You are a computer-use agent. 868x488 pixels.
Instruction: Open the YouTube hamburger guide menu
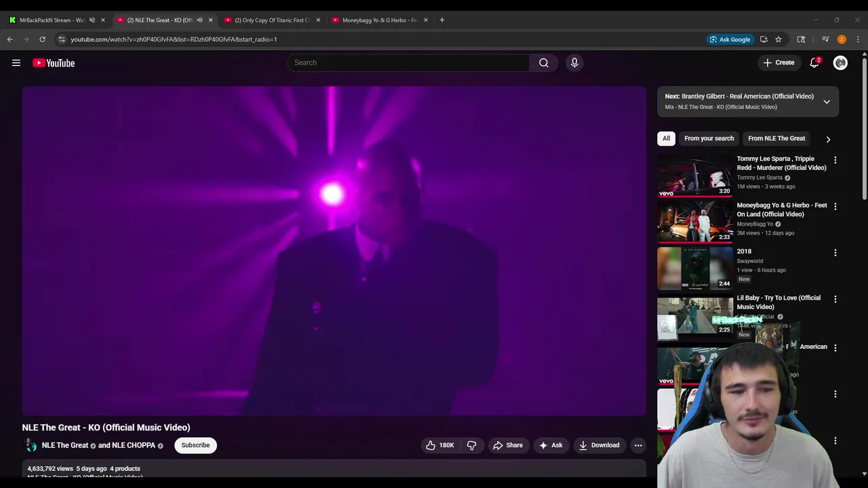(x=16, y=63)
